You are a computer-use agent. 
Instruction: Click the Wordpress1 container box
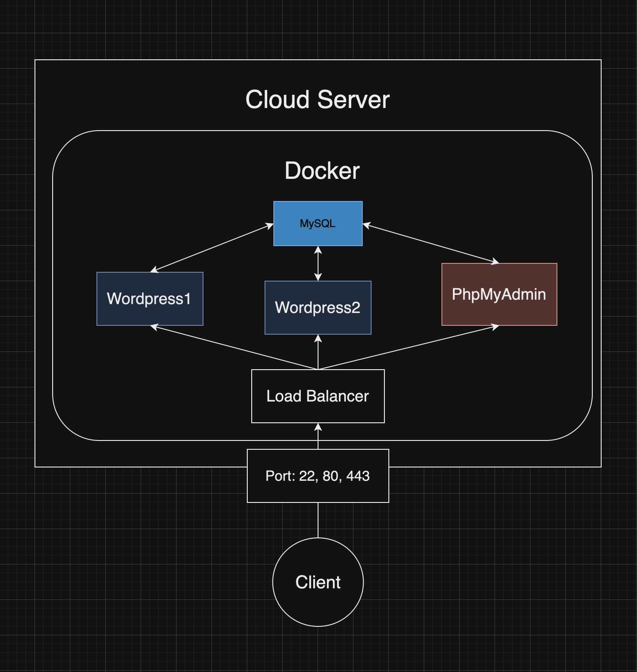149,299
